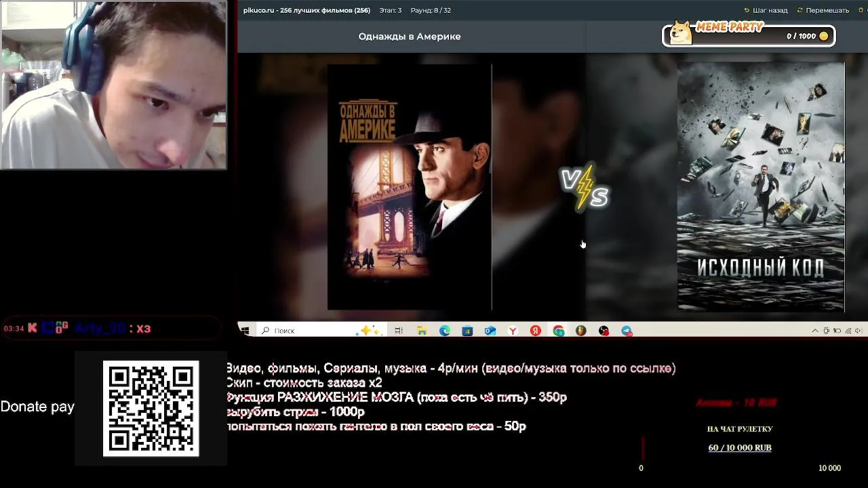Click the НА ЧАТ РУЛЕТКУ goal title
This screenshot has height=488, width=868.
point(740,429)
